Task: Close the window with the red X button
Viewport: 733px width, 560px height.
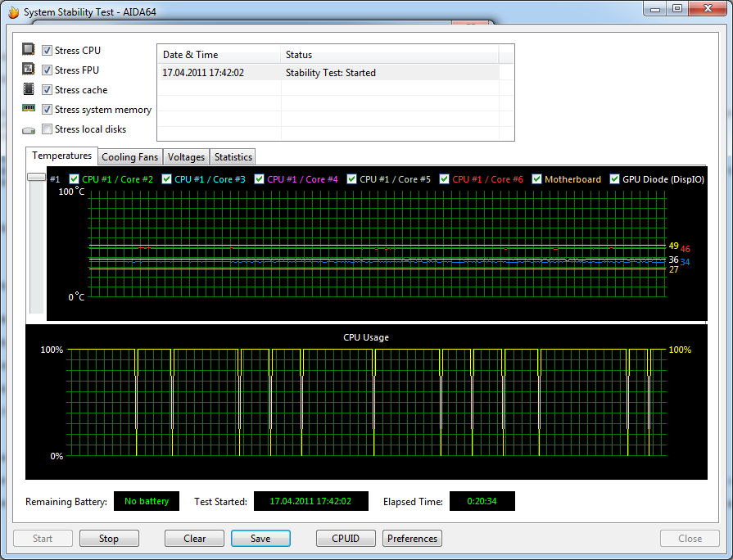Action: 708,9
